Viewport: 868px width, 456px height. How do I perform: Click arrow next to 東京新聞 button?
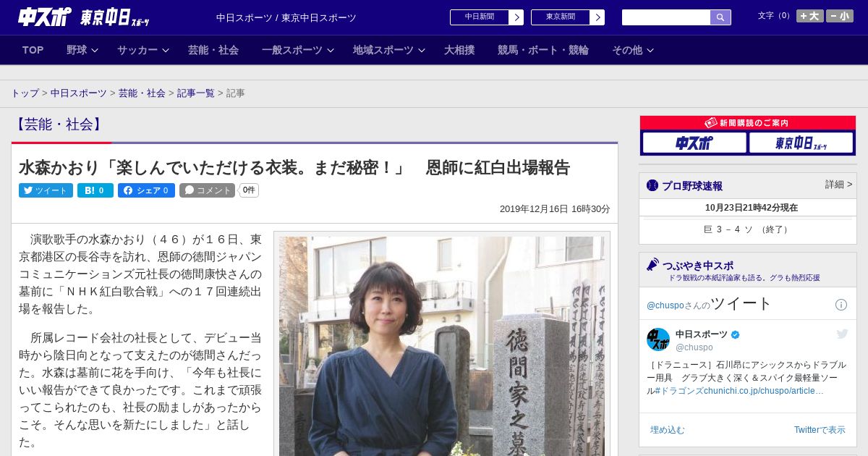pyautogui.click(x=597, y=17)
